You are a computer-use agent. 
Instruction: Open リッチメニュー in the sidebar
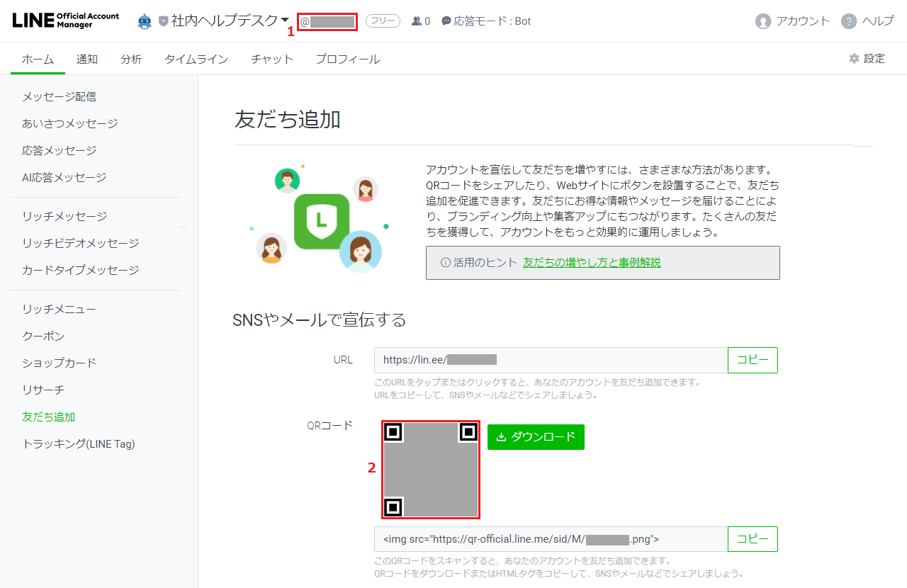[x=59, y=309]
